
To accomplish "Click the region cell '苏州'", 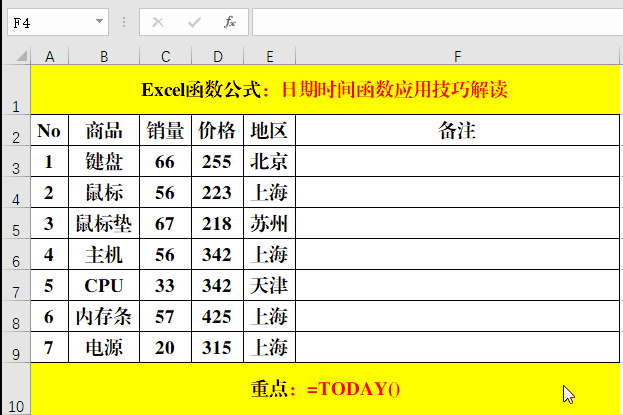I will coord(270,223).
